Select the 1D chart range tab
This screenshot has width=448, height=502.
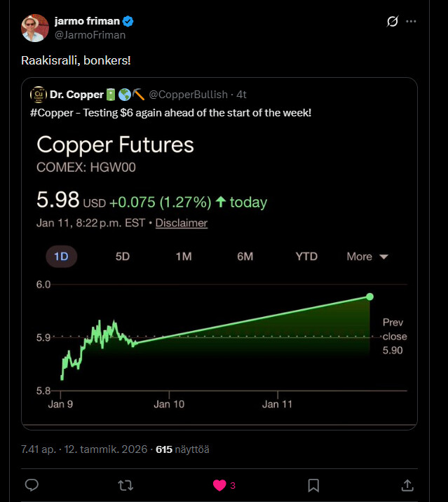tap(62, 257)
